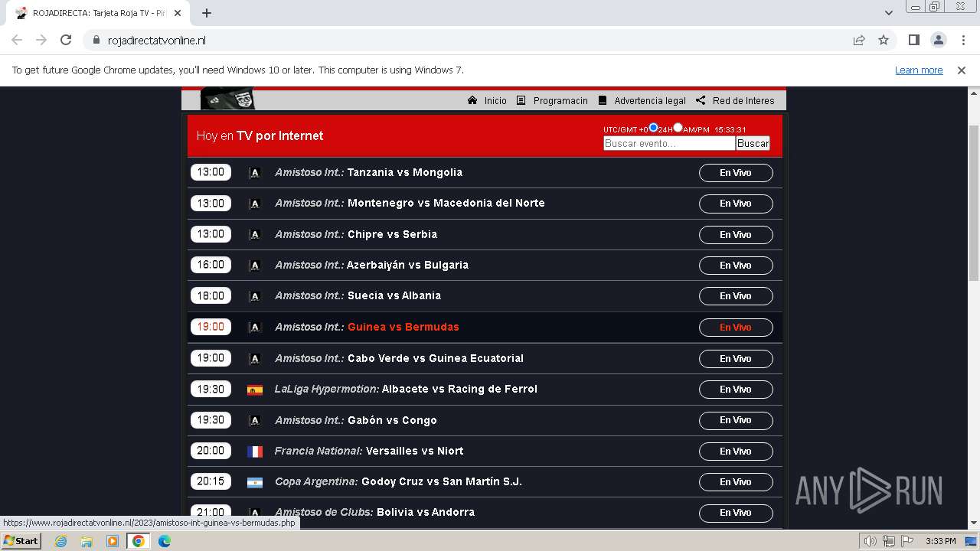Image resolution: width=980 pixels, height=551 pixels.
Task: Expand the tab search dropdown arrow
Action: (888, 12)
